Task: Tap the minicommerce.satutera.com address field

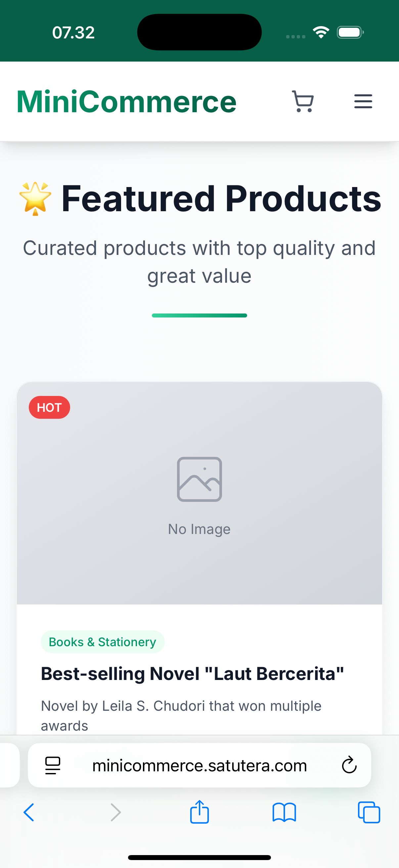Action: 199,765
